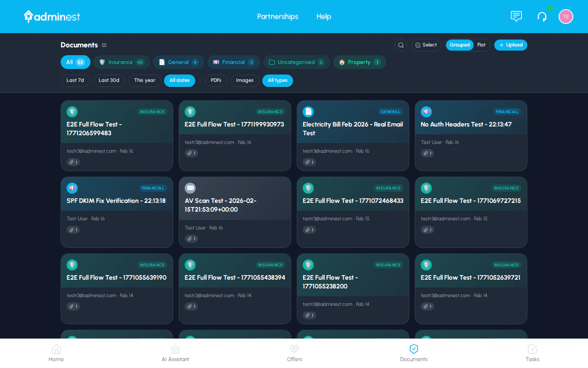Click GENERAL tag on Electricity Bill card
588x368 pixels.
[390, 112]
